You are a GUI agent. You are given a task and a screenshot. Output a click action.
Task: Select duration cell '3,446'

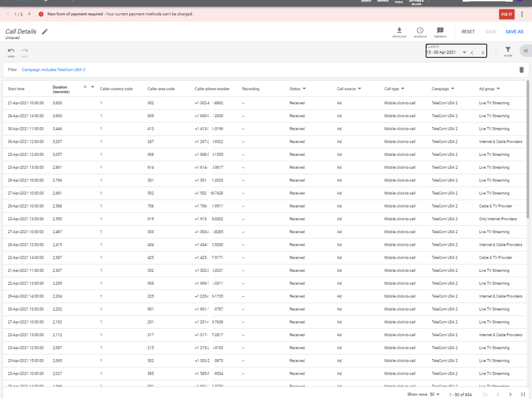pos(57,129)
